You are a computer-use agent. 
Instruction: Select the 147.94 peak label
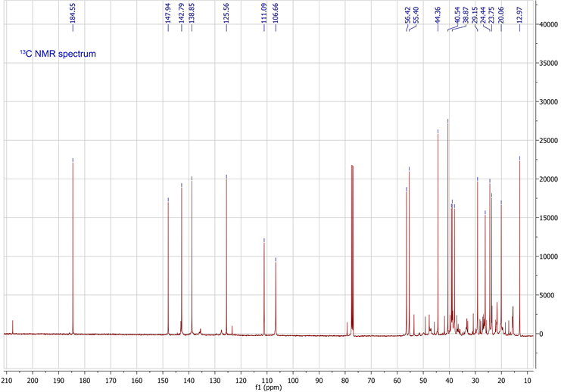pyautogui.click(x=168, y=14)
